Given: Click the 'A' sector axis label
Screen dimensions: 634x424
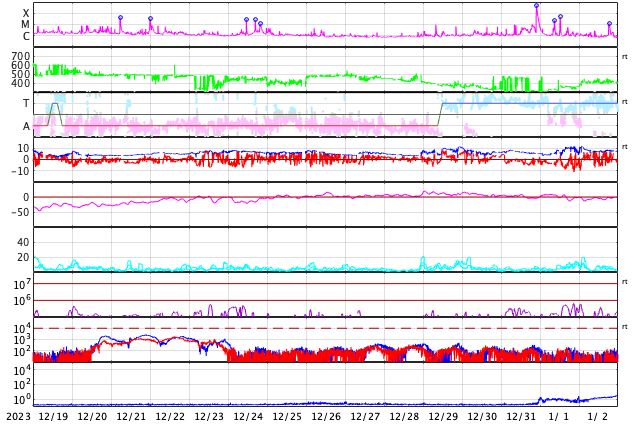Looking at the screenshot, I should (26, 127).
